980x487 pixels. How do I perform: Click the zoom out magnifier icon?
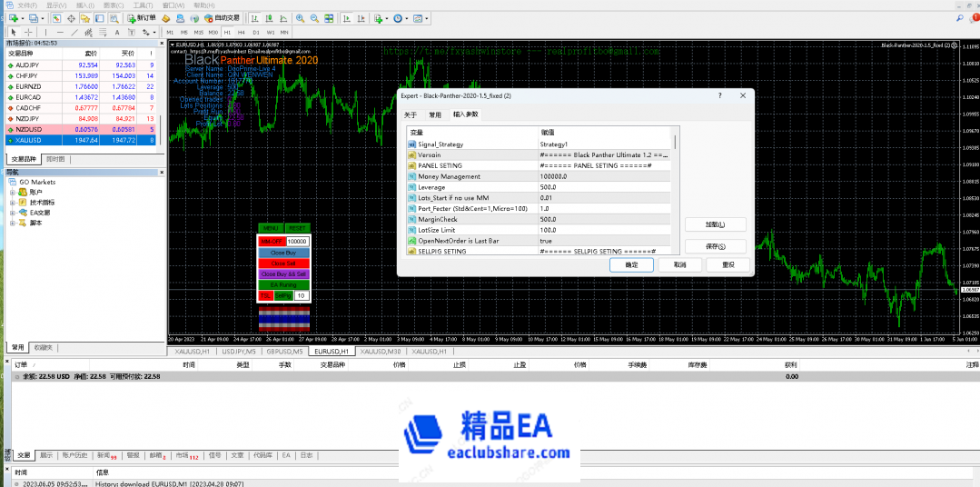click(x=313, y=18)
